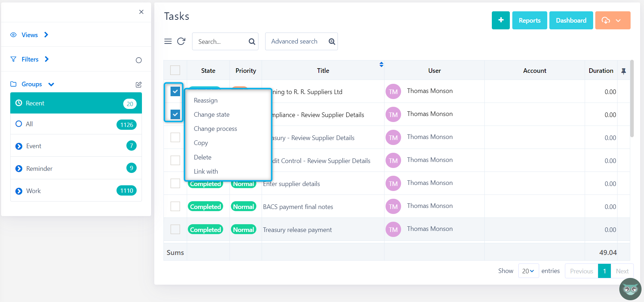Click TM avatar in Treasury release payment row
This screenshot has width=644, height=302.
pyautogui.click(x=393, y=230)
